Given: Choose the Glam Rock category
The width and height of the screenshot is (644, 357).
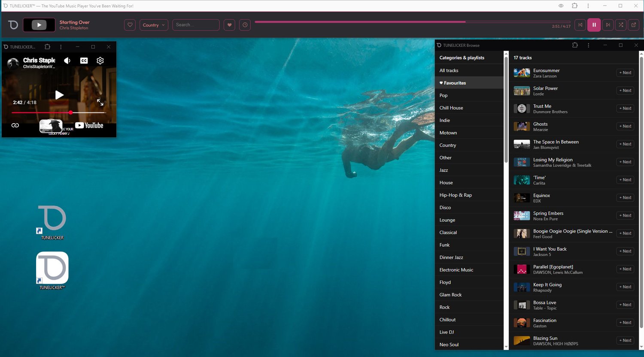Looking at the screenshot, I should pos(469,294).
